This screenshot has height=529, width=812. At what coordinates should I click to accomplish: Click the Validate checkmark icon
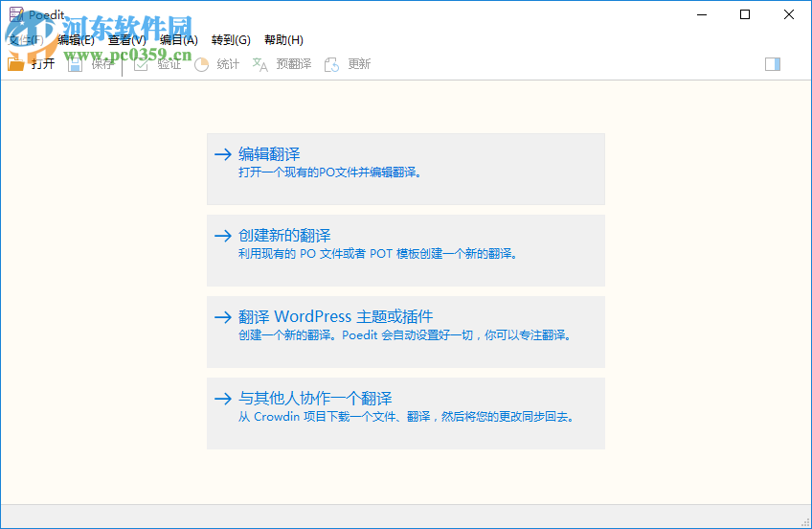(141, 64)
